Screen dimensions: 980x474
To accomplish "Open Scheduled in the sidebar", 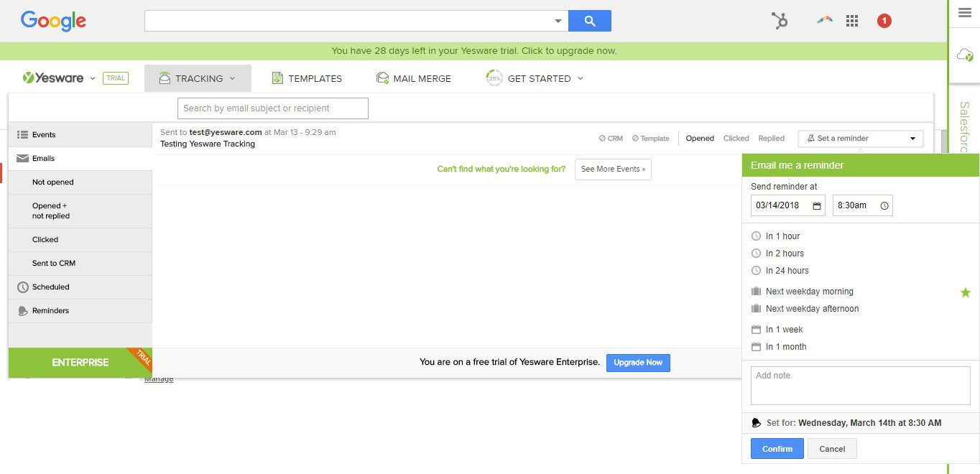I will coord(80,287).
